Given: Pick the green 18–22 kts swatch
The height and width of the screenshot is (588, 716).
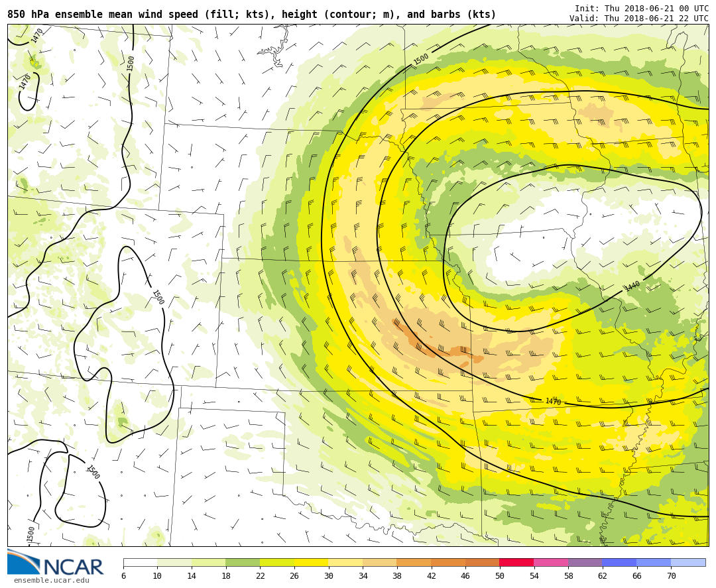Looking at the screenshot, I should click(243, 562).
